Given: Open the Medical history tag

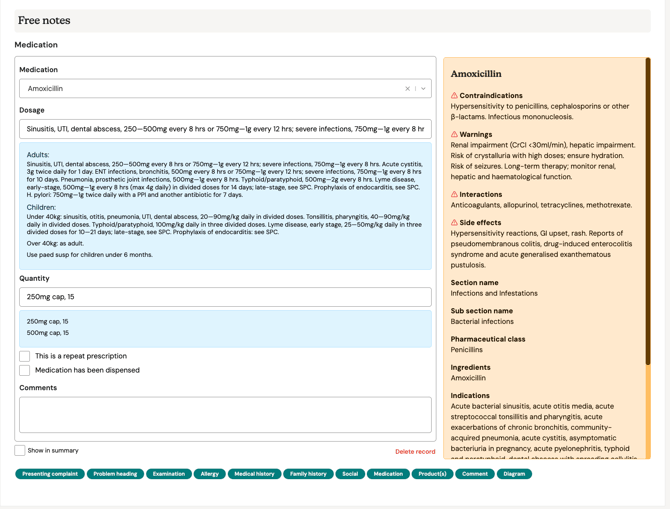Looking at the screenshot, I should (254, 474).
